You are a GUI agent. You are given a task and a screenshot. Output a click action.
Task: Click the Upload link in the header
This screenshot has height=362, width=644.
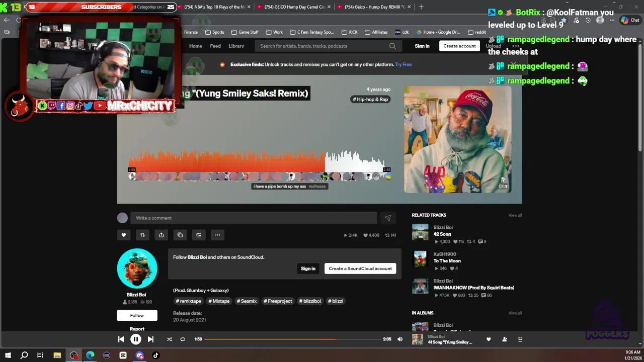click(494, 46)
